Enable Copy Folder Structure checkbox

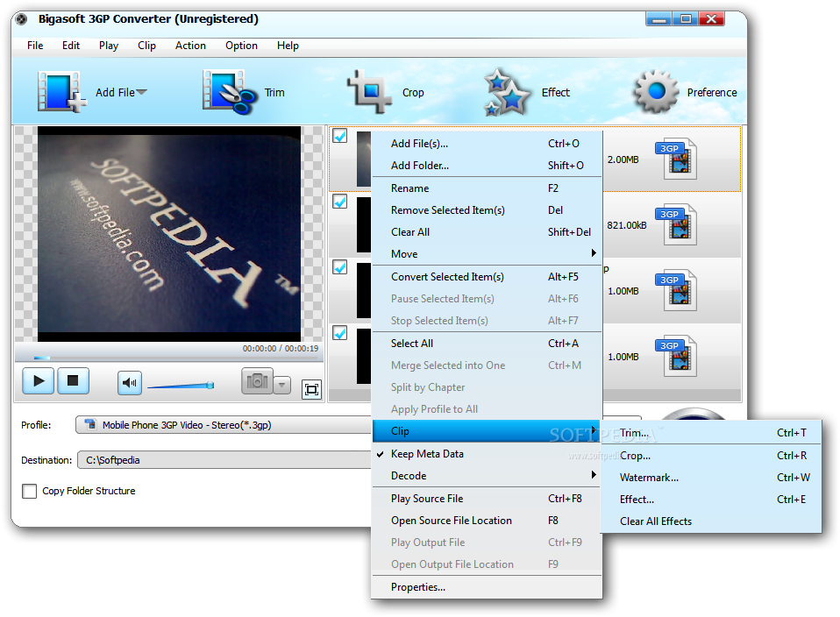[x=30, y=491]
